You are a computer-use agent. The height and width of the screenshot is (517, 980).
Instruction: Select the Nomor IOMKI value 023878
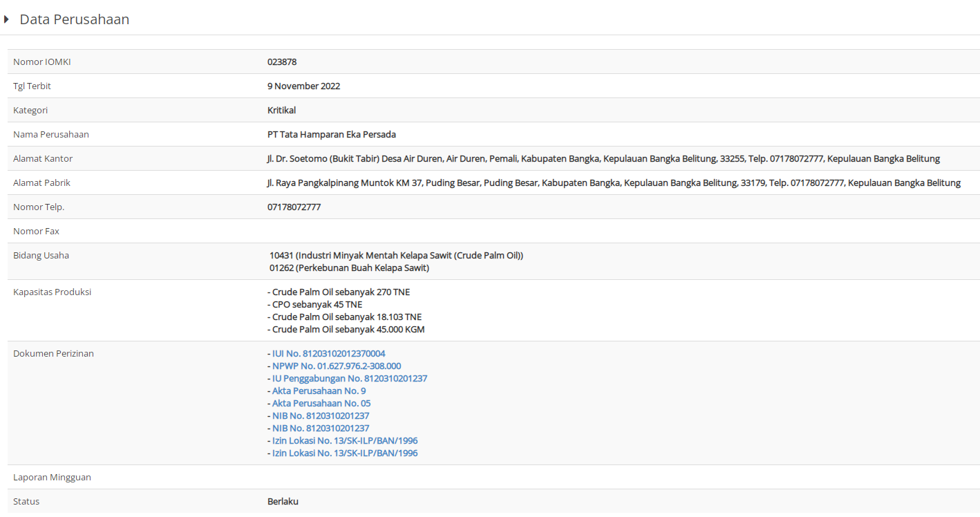click(x=282, y=62)
